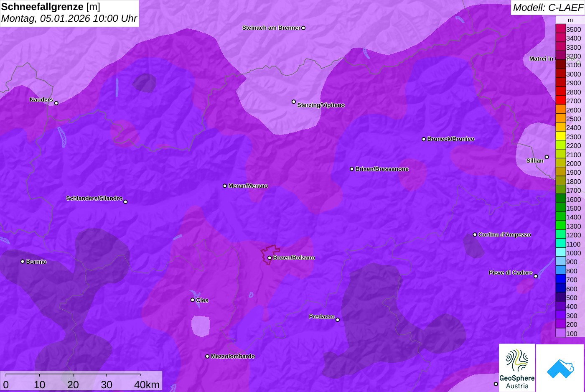Click the Meran/Merano marker dot
The width and height of the screenshot is (585, 392).
click(x=225, y=186)
